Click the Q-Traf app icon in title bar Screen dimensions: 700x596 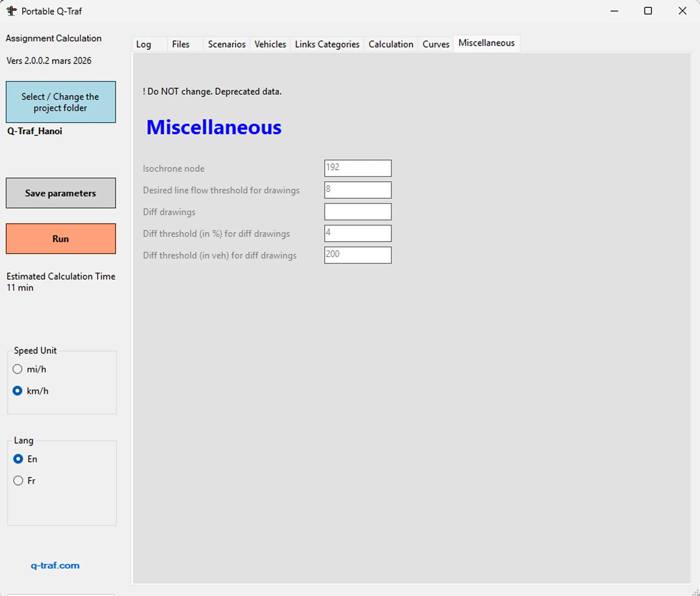12,11
